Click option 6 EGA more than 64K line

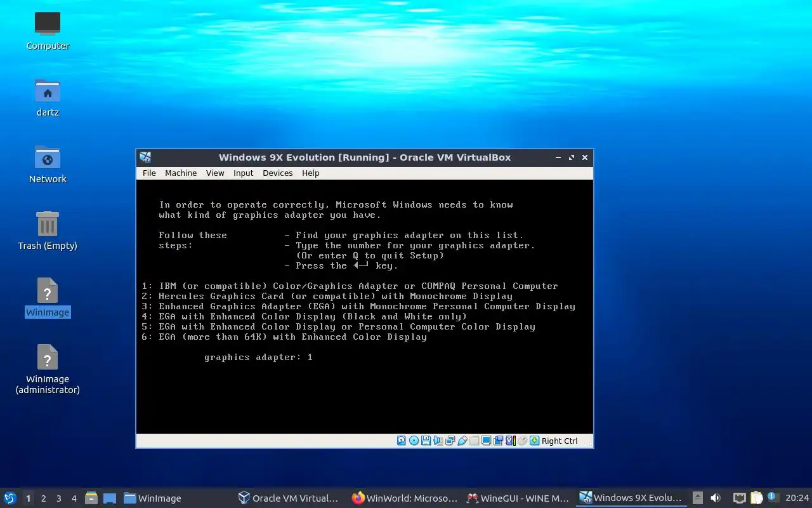[284, 337]
